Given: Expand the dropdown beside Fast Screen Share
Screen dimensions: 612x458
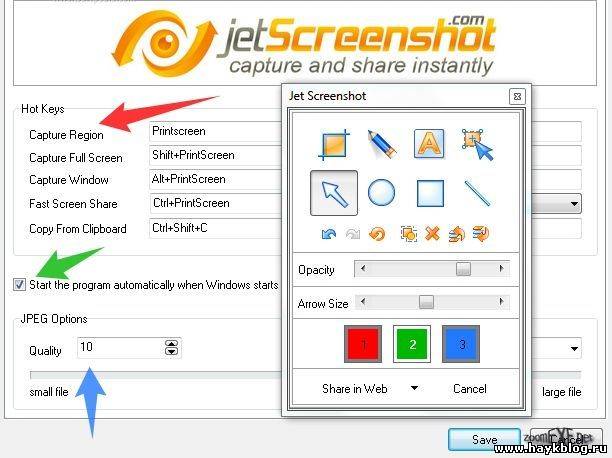Looking at the screenshot, I should click(574, 204).
